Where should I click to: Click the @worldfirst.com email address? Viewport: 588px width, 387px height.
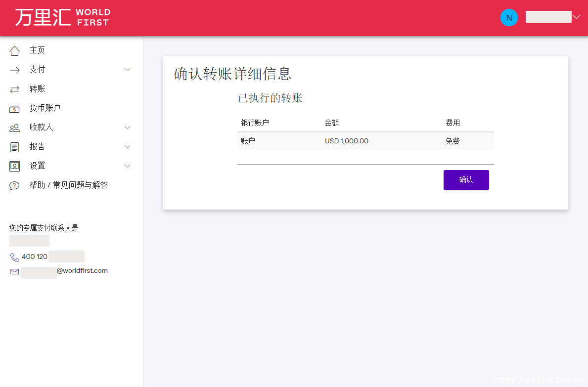[82, 271]
